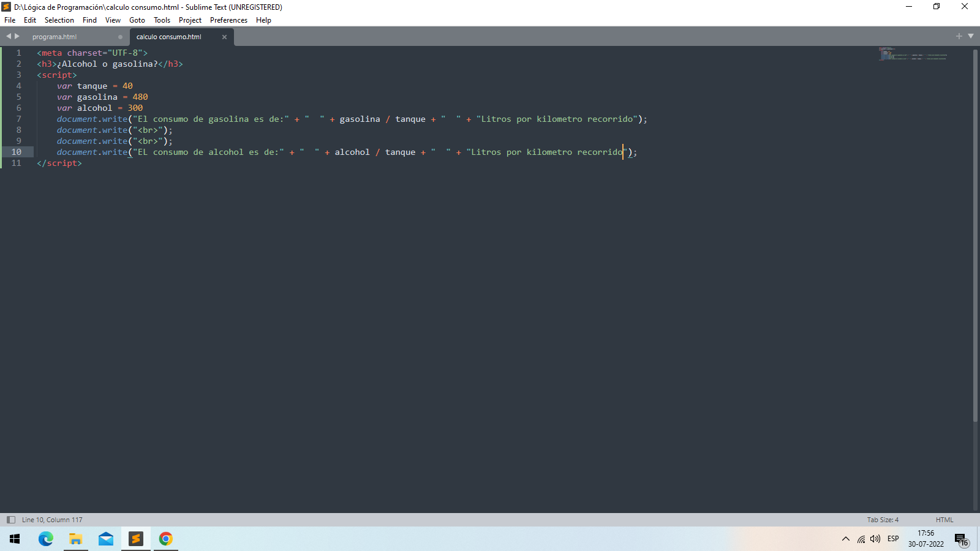Open the Windows Start menu
Screen dimensions: 980x551
(x=15, y=539)
